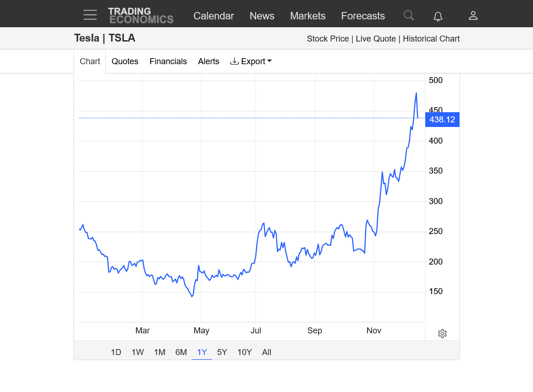
Task: Open the Alerts tab
Action: 208,61
